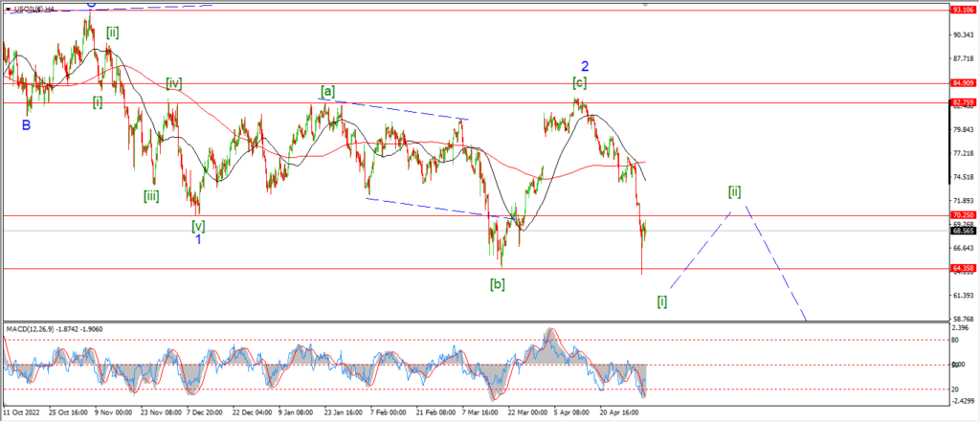Select the green [iv] wave label
Viewport: 980px width, 422px height.
[173, 83]
